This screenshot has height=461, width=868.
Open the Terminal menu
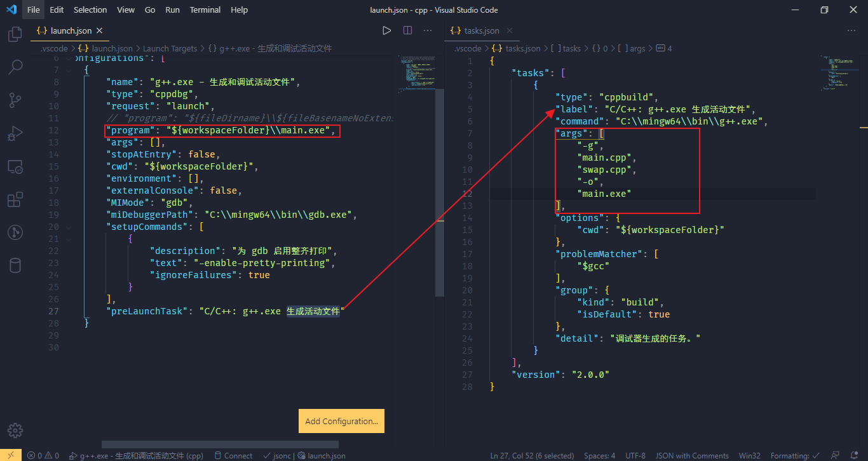click(205, 10)
